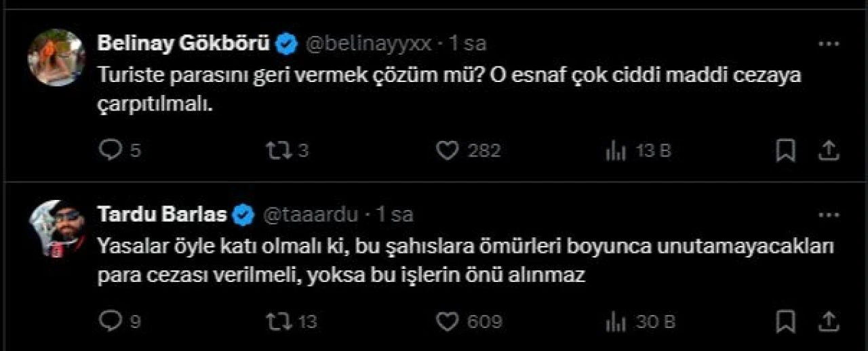
Task: Open more options for Tardu Barlas's tweet
Action: pyautogui.click(x=829, y=215)
